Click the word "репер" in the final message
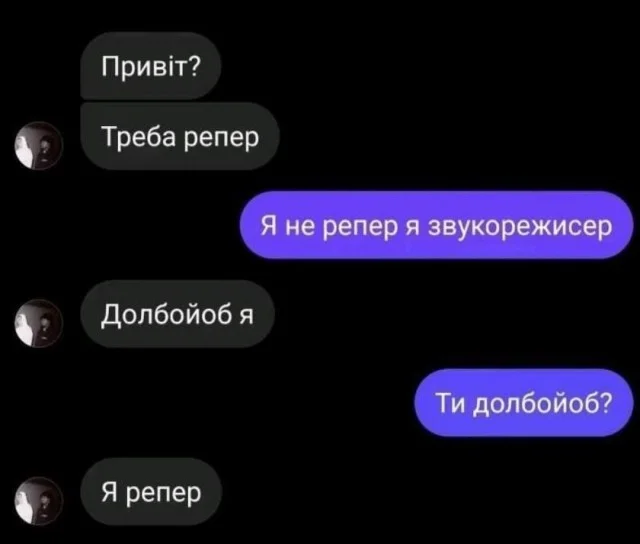The height and width of the screenshot is (544, 640). (x=164, y=495)
